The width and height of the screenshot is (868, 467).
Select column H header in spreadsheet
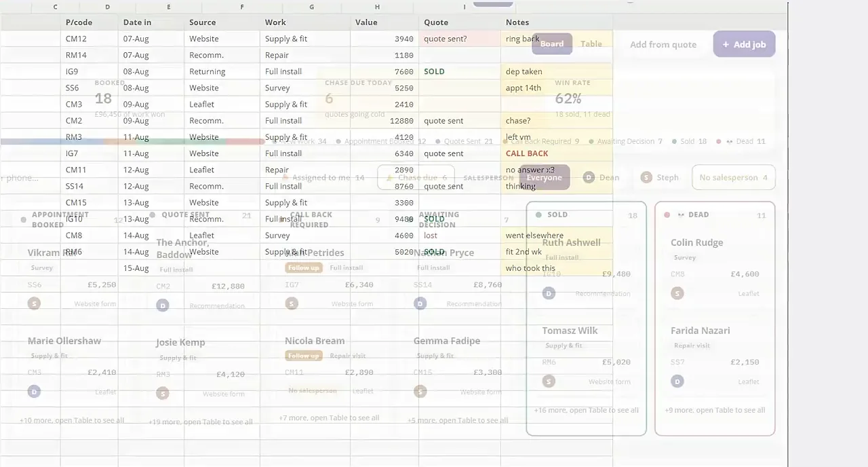click(377, 7)
